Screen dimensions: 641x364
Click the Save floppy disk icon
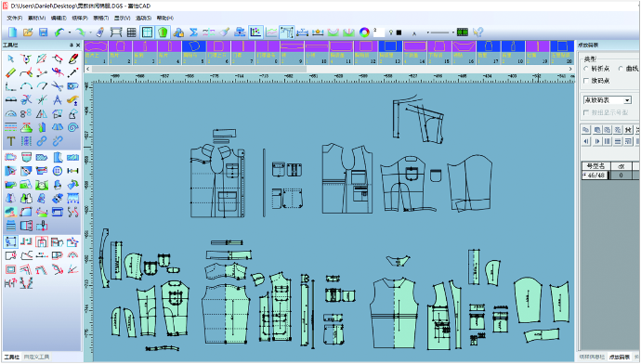[44, 32]
